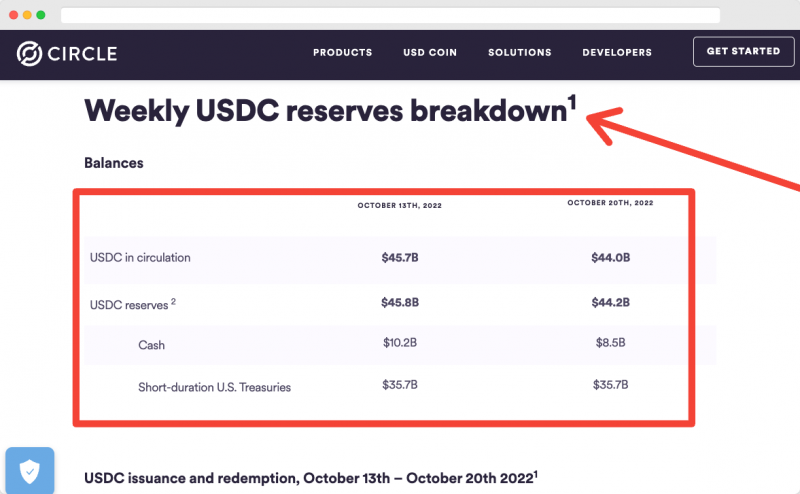800x494 pixels.
Task: Click the CIRCLE wordmark text
Action: [x=82, y=54]
